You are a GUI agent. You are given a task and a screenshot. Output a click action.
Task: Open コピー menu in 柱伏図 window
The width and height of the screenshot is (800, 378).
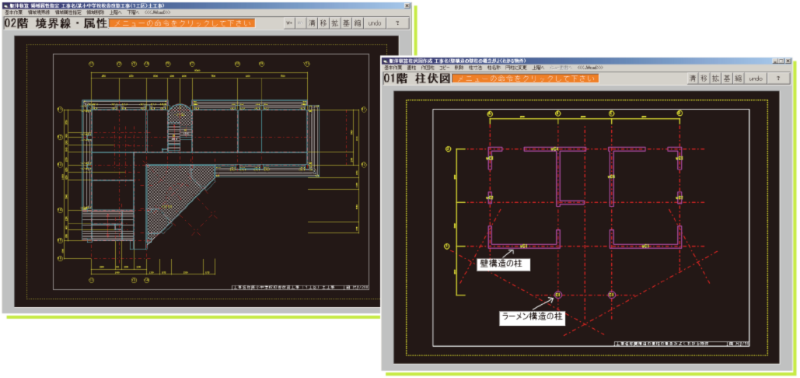tap(444, 67)
